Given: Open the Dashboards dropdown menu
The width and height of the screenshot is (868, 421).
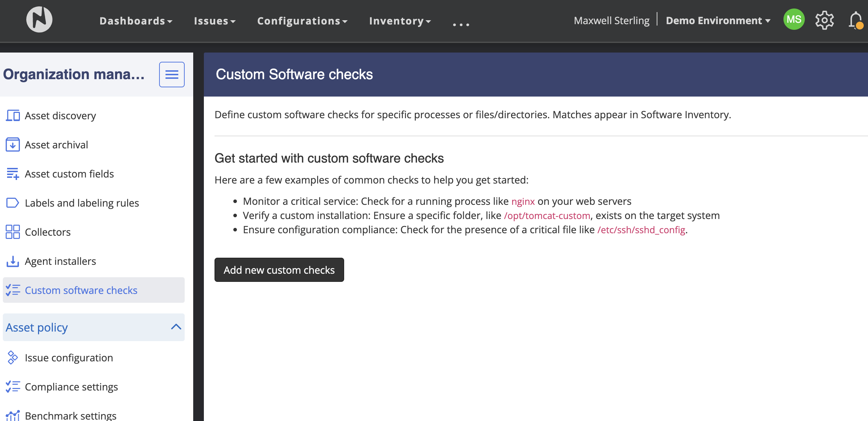Looking at the screenshot, I should pyautogui.click(x=136, y=21).
